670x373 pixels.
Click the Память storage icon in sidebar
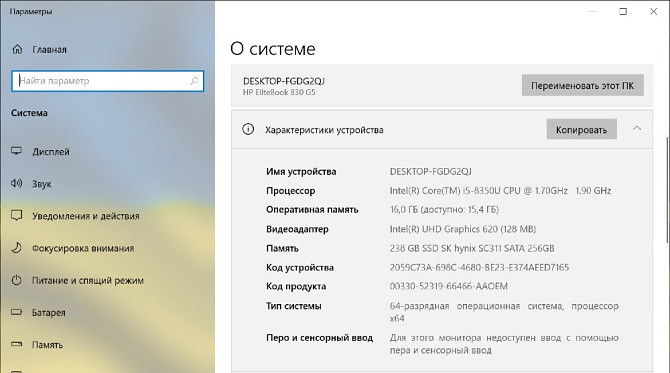tap(16, 344)
